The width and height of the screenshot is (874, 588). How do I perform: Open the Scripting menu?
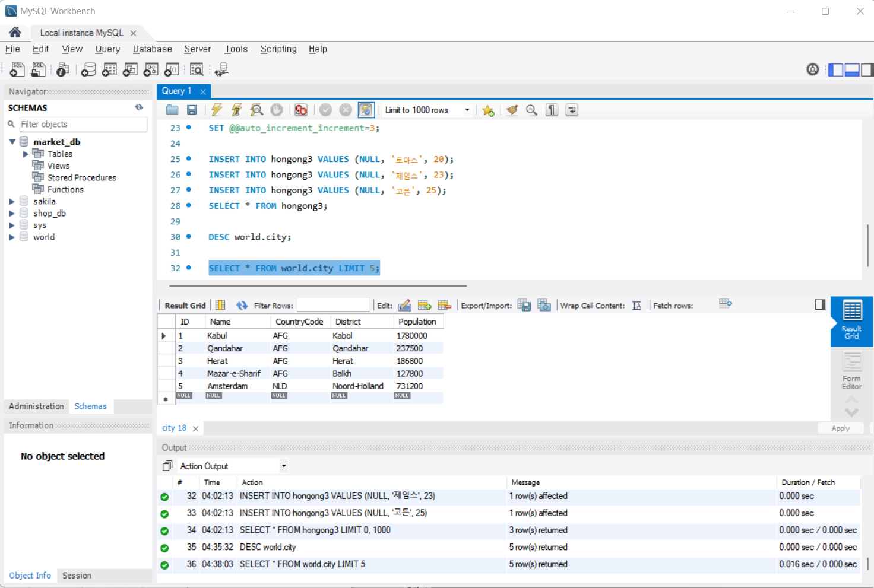(x=278, y=49)
